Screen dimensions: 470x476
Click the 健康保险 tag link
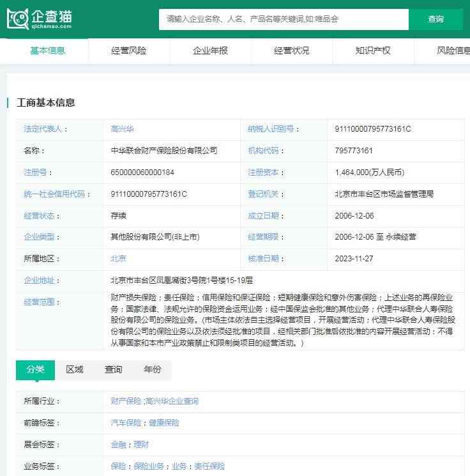click(x=164, y=423)
